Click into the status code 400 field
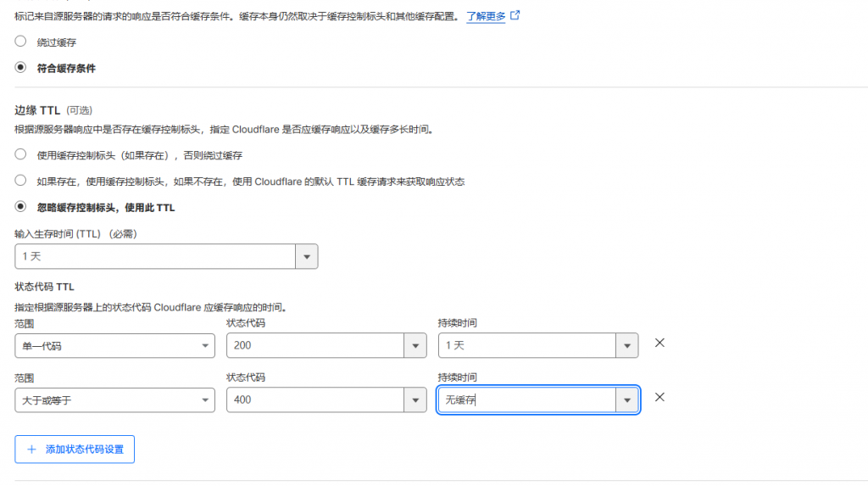The width and height of the screenshot is (868, 486). pyautogui.click(x=315, y=399)
